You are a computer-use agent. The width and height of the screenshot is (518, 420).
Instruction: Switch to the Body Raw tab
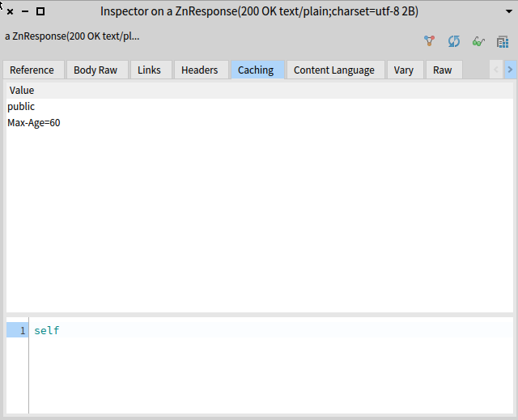pyautogui.click(x=96, y=70)
